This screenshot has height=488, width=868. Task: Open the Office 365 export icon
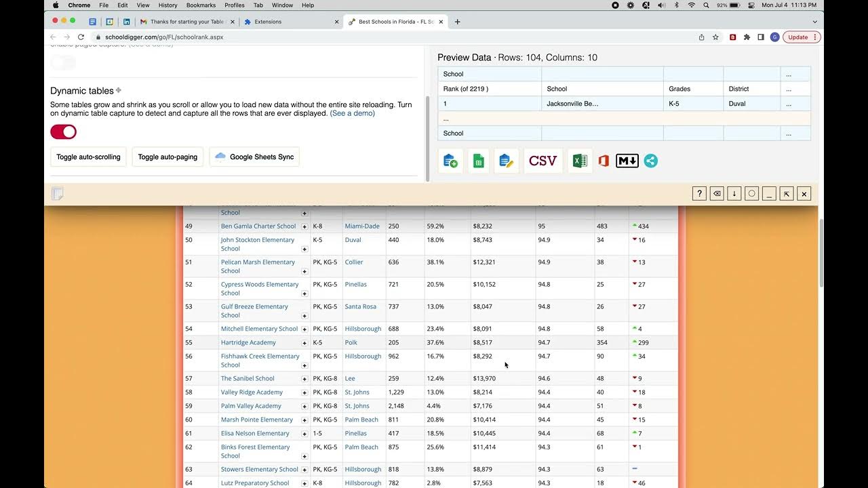[604, 161]
